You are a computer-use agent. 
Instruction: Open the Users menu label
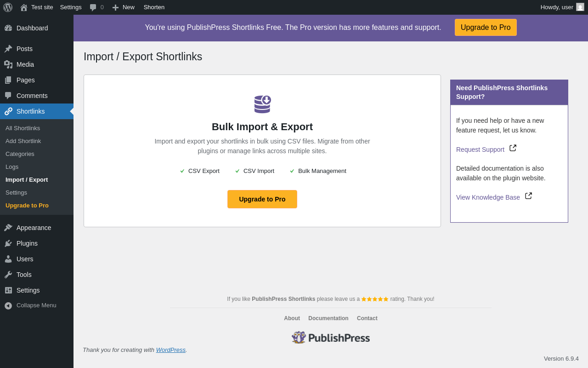(25, 259)
